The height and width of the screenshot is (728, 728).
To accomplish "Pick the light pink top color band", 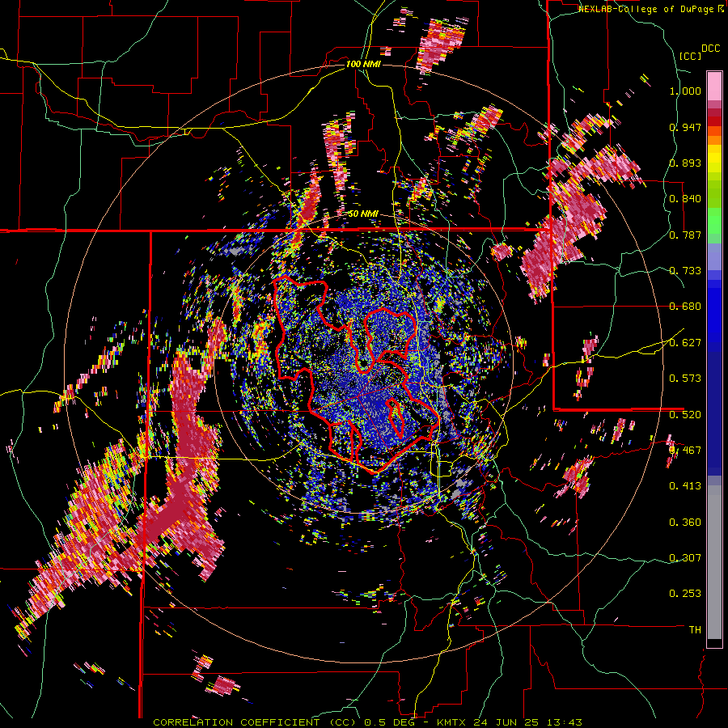I will point(714,86).
